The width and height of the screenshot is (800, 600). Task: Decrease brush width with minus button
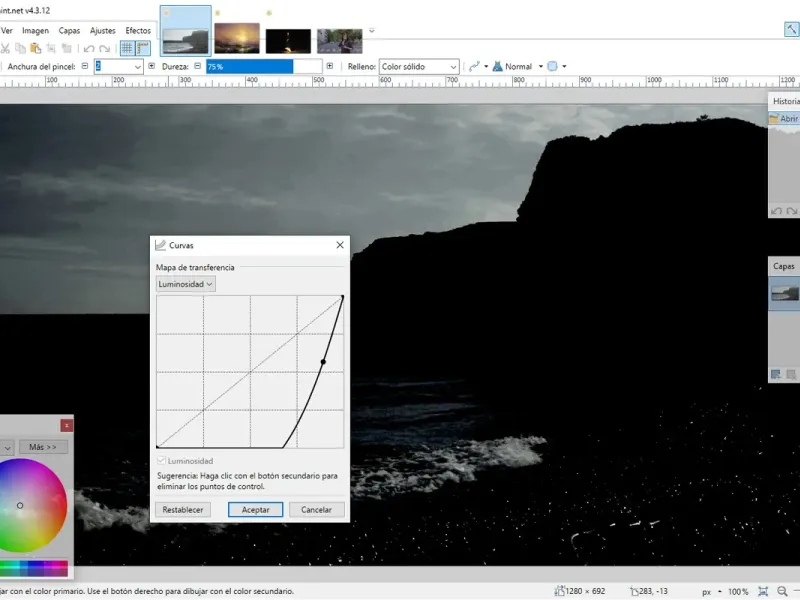tap(85, 66)
